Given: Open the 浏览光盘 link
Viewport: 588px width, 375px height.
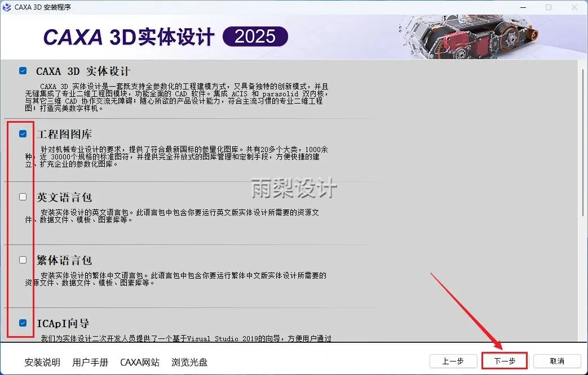Looking at the screenshot, I should point(189,362).
